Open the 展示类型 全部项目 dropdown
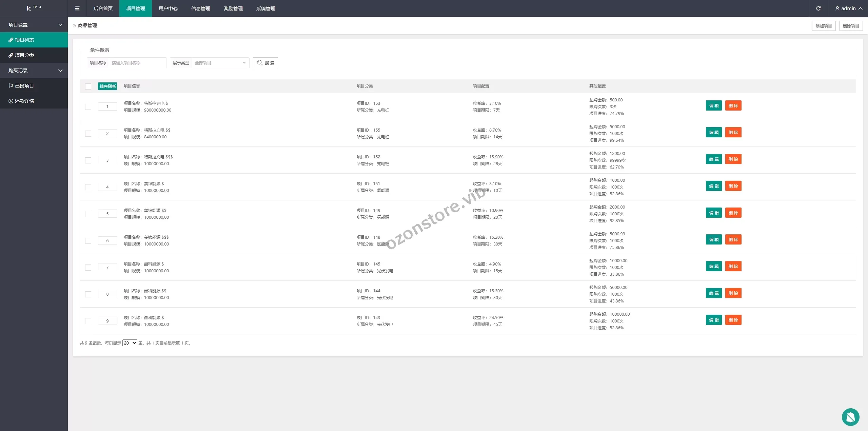868x431 pixels. pos(220,63)
